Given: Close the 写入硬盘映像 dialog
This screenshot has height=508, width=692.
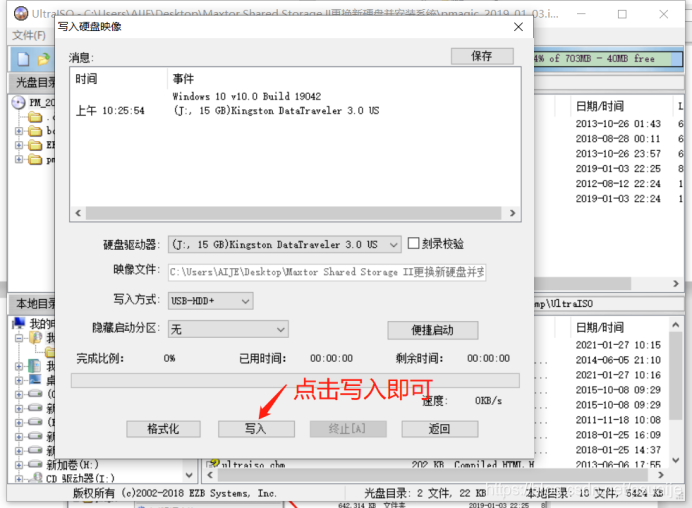Looking at the screenshot, I should pos(519,27).
